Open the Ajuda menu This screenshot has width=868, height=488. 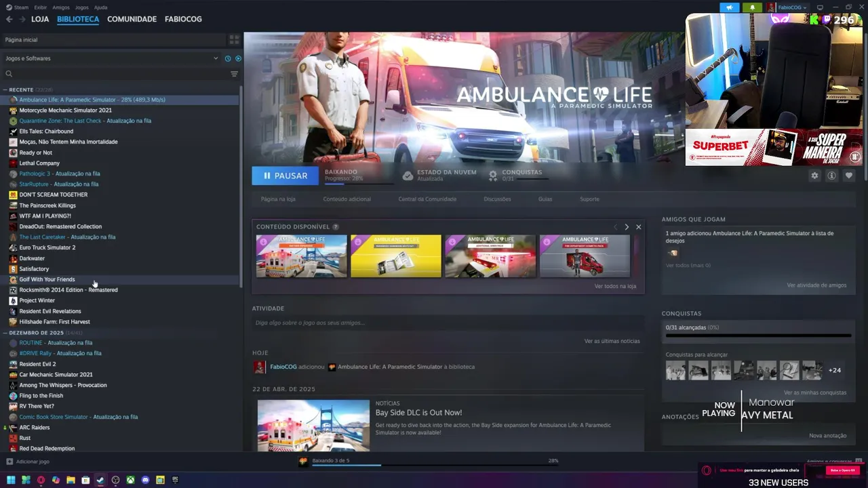point(100,7)
